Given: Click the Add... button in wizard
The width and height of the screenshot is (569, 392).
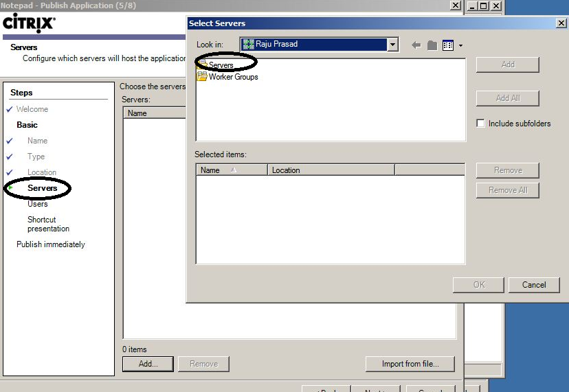Looking at the screenshot, I should [x=148, y=364].
